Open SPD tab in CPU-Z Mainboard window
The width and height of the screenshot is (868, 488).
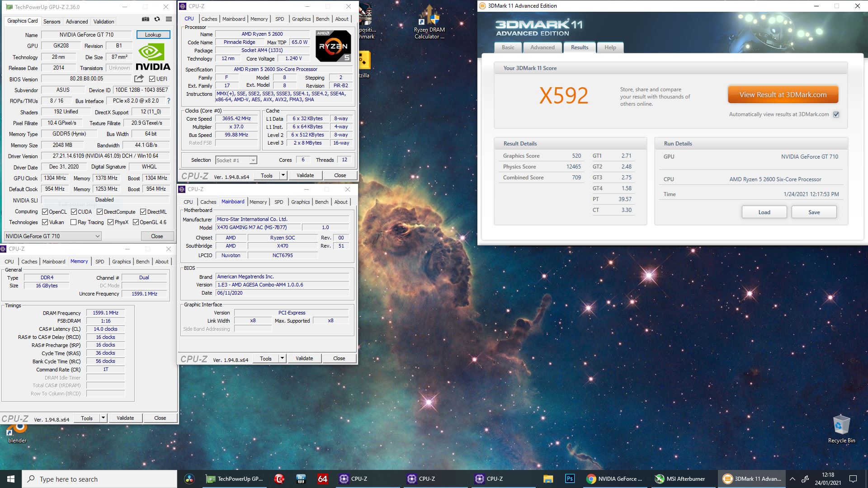click(279, 202)
